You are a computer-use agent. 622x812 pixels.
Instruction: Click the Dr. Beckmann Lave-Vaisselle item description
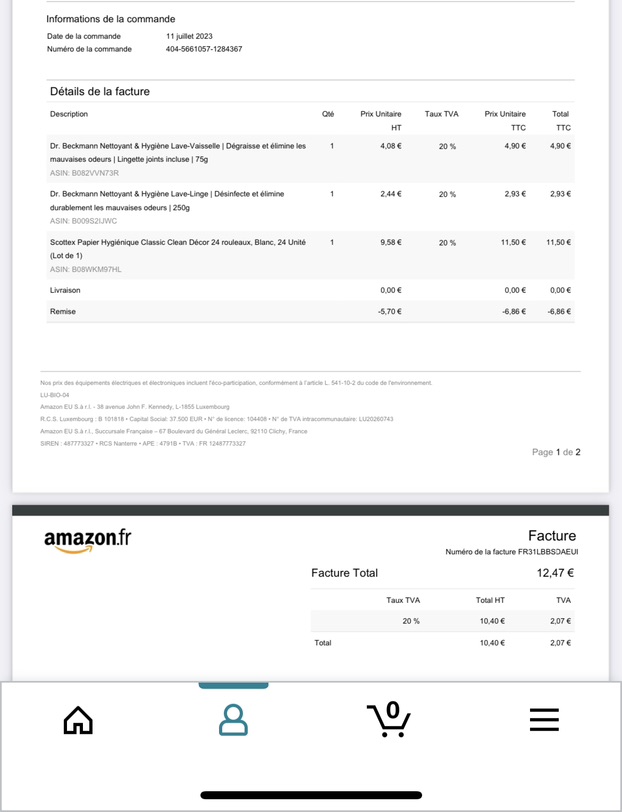[x=178, y=153]
